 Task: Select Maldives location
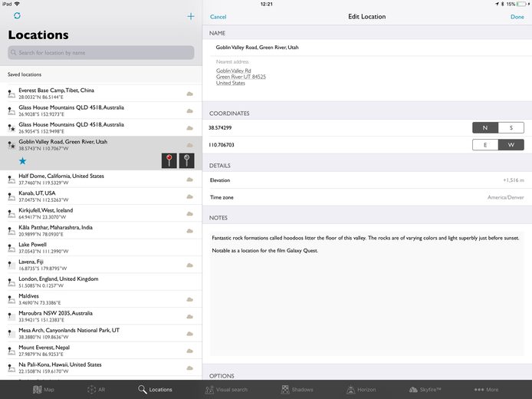(101, 299)
